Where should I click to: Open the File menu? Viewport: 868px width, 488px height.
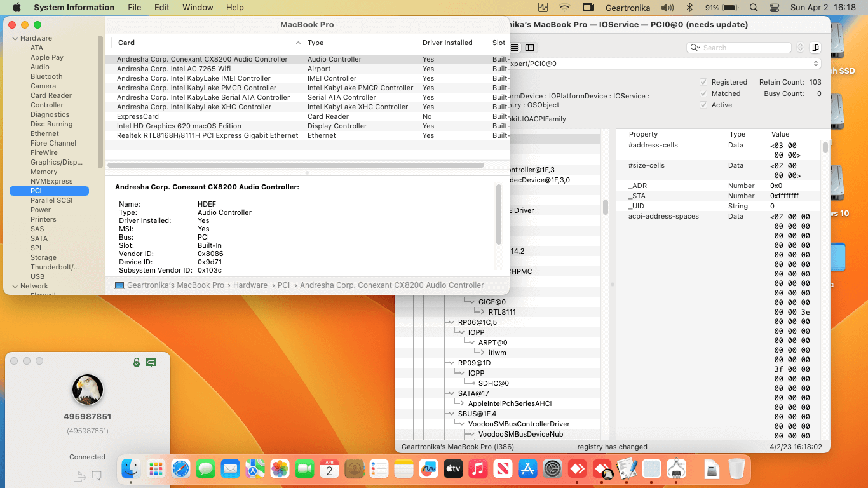click(x=134, y=8)
